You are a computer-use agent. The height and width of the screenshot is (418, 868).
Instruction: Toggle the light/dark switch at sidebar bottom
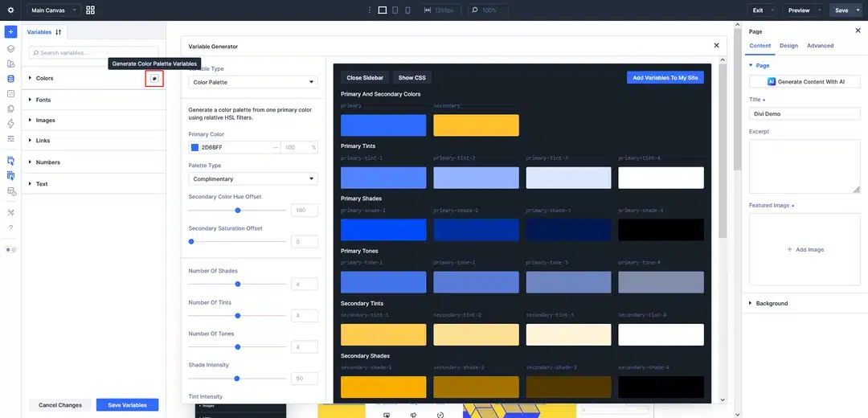[10, 250]
